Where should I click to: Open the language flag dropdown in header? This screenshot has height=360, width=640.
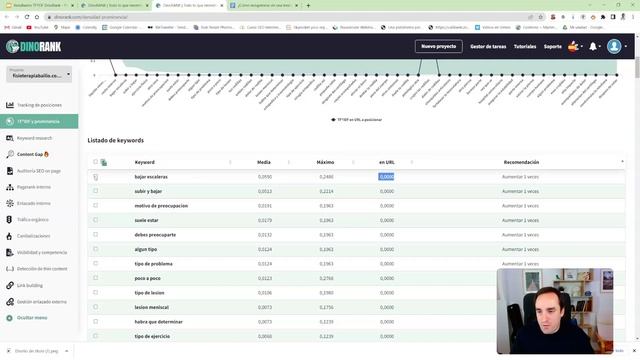pos(576,47)
